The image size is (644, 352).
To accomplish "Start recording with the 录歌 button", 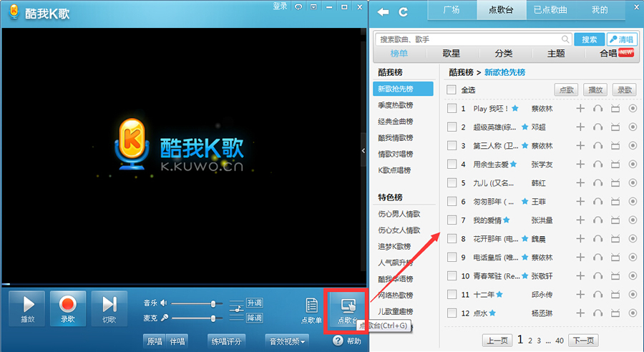I will pos(68,308).
